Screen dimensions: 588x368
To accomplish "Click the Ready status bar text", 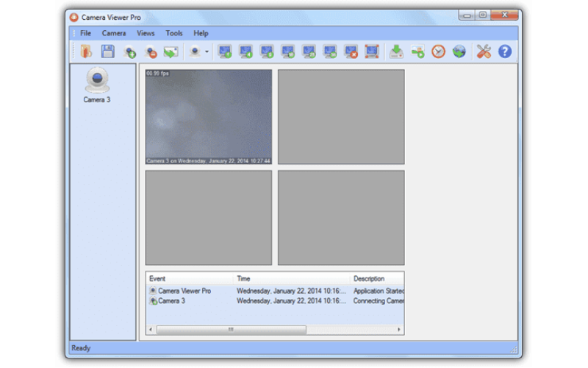I will (81, 348).
